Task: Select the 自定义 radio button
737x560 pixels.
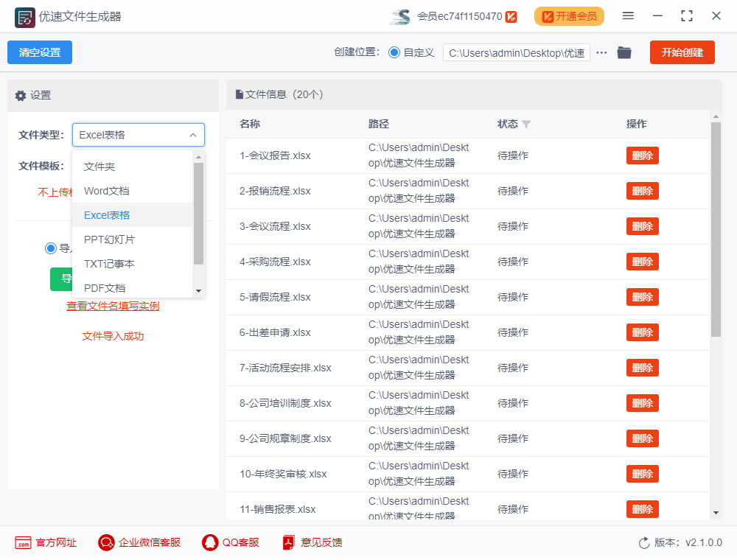Action: coord(394,52)
